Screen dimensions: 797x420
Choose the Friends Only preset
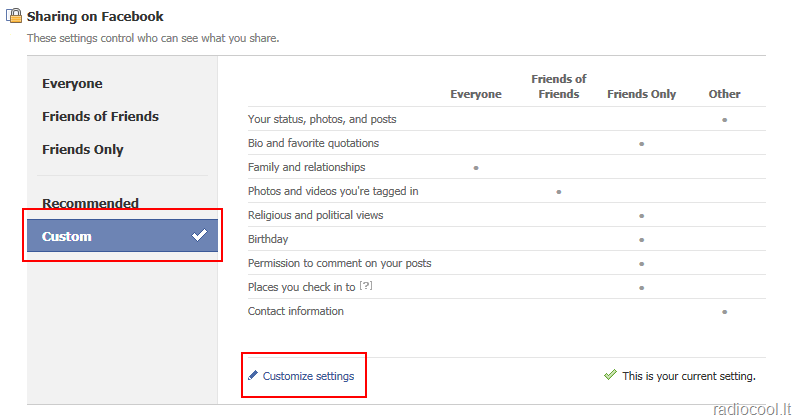pyautogui.click(x=83, y=150)
